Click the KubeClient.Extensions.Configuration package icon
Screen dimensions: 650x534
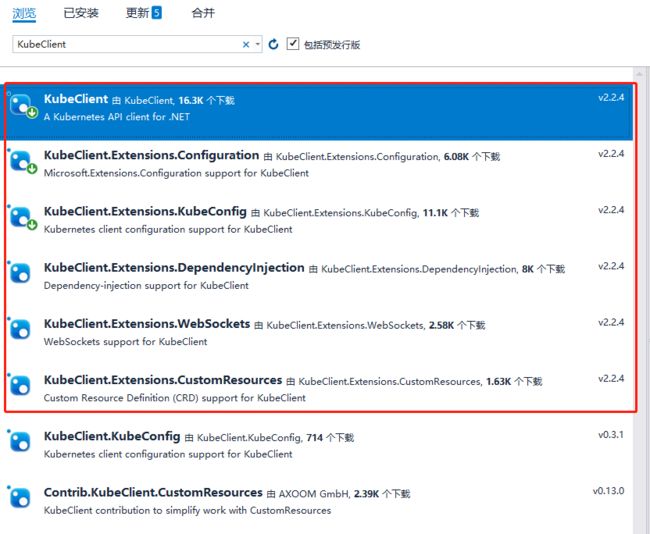tap(21, 161)
